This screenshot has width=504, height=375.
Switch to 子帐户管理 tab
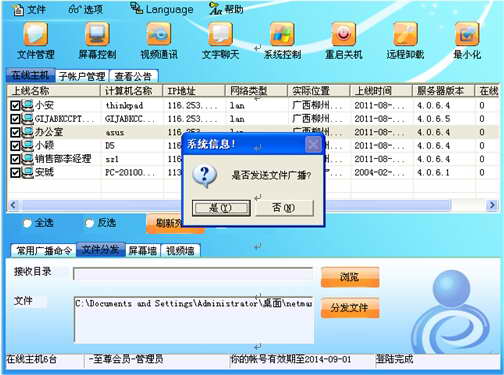(82, 76)
